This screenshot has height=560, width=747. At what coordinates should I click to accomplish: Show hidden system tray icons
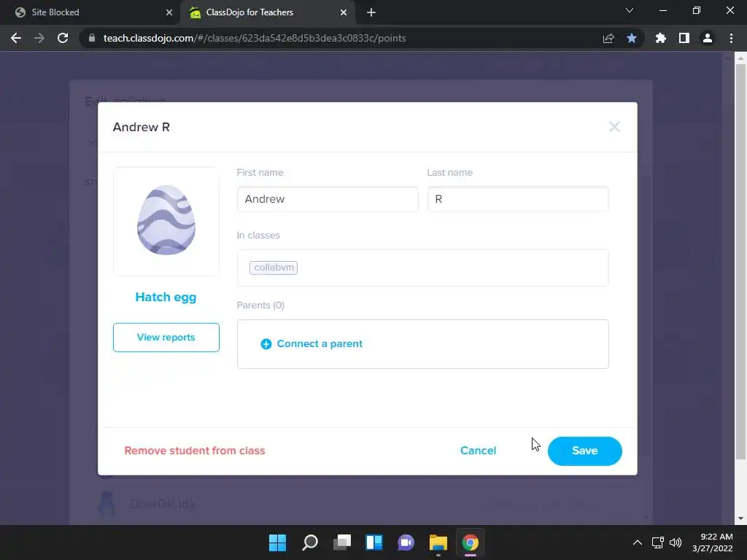(x=638, y=542)
